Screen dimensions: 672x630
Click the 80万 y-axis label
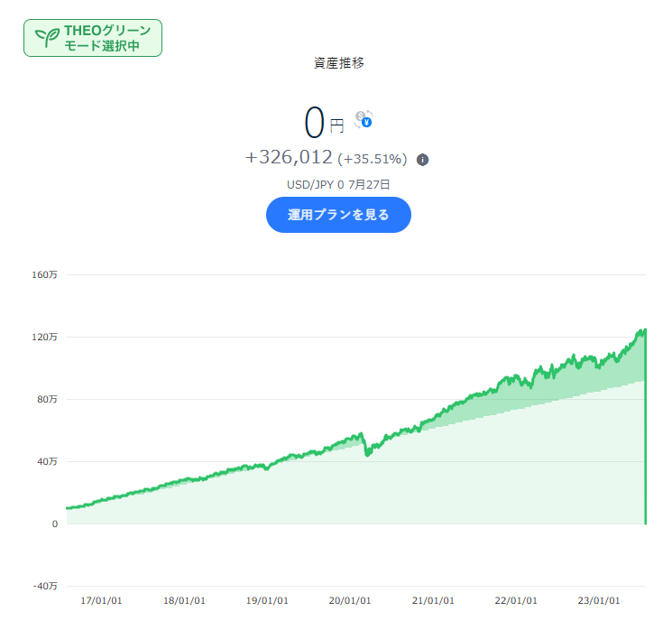click(x=47, y=399)
